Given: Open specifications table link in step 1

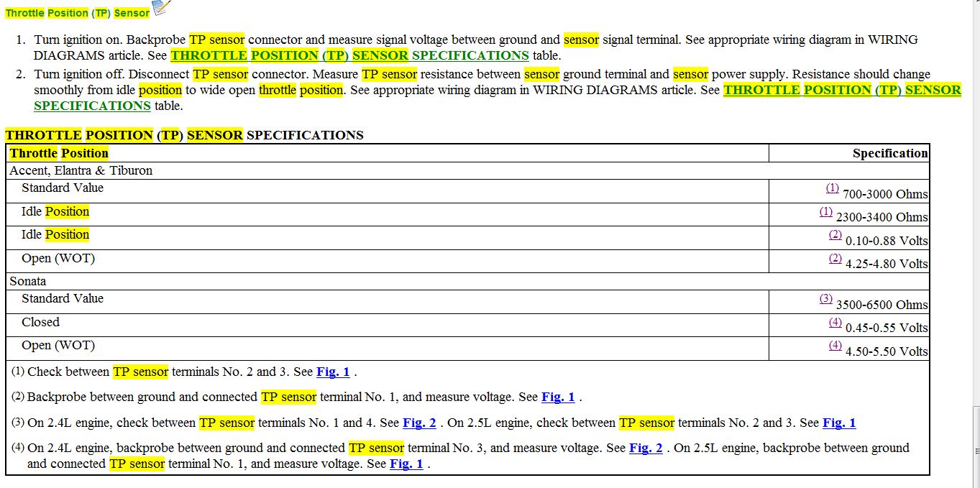Looking at the screenshot, I should point(349,55).
